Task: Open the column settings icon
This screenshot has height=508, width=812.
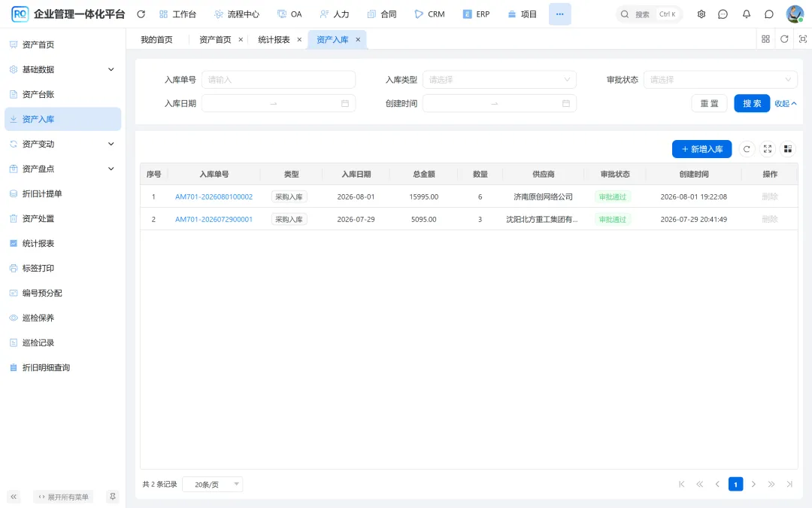Action: pyautogui.click(x=788, y=149)
